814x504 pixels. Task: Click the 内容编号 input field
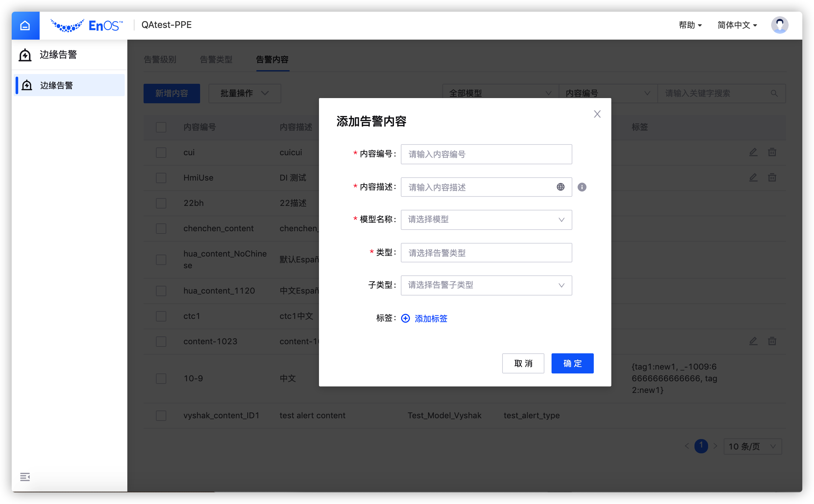tap(486, 154)
